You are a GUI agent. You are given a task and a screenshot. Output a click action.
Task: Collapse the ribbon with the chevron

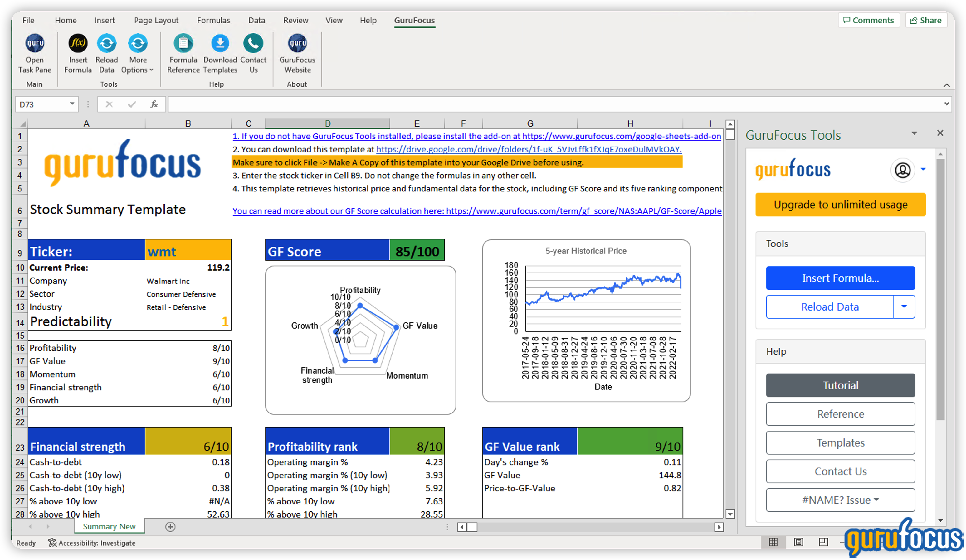946,85
